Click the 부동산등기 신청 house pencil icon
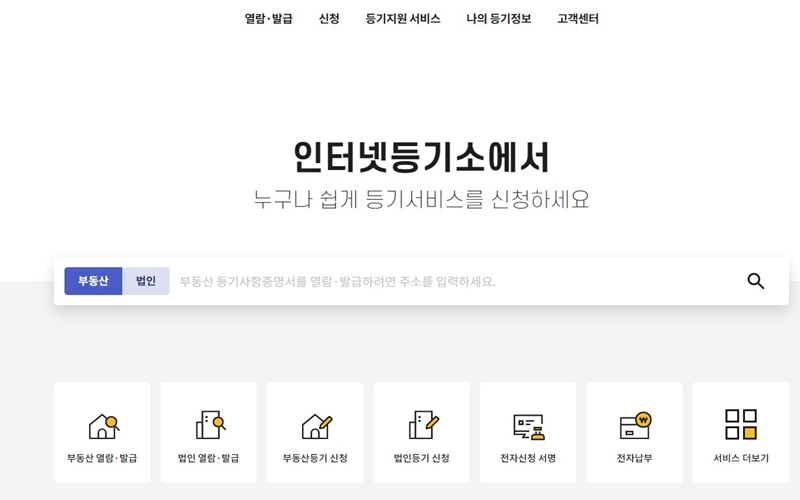This screenshot has height=500, width=800. (316, 426)
